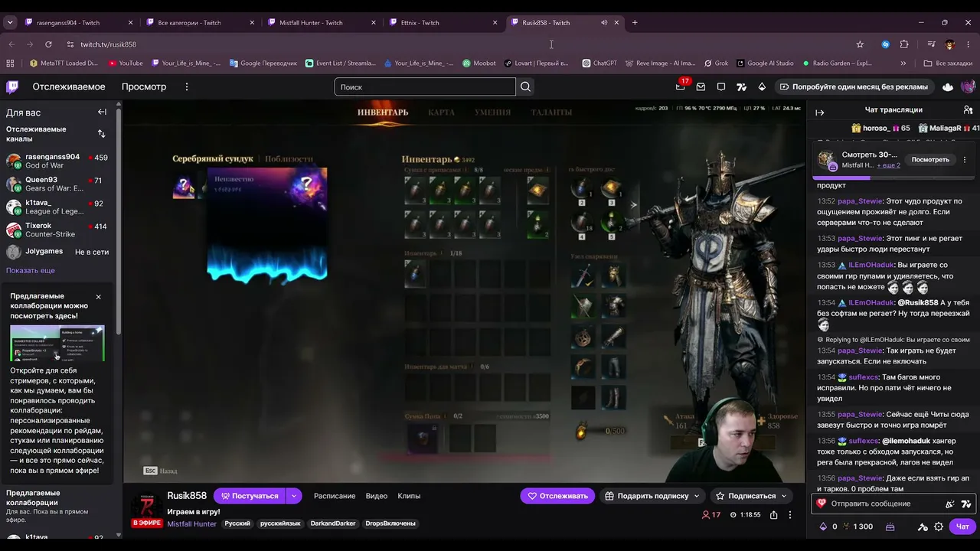This screenshot has width=980, height=551.
Task: Open the Mistfall Hunter category link
Action: pos(192,523)
